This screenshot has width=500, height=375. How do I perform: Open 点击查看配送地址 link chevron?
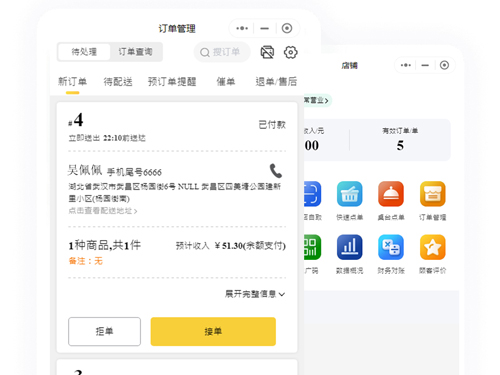(x=135, y=211)
